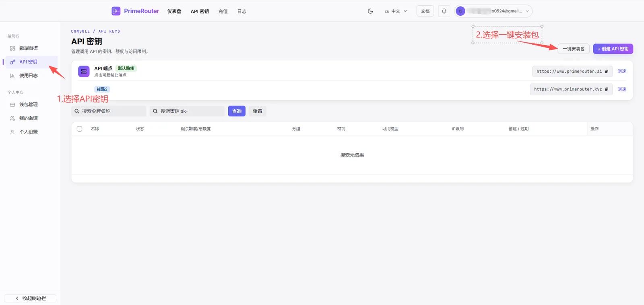Viewport: 644px width, 305px height.
Task: Click the PrimeRouter brand name
Action: (x=141, y=11)
